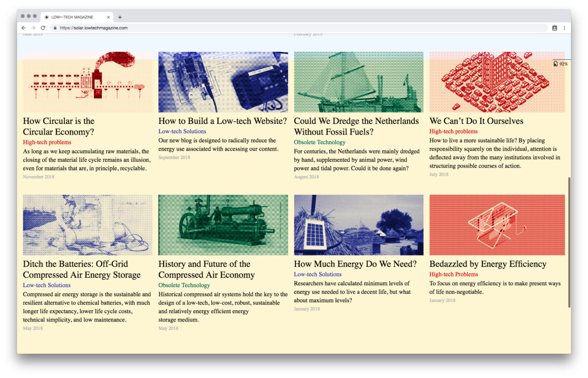Open 'Could We Dredge the Netherlands' article title
588x378 pixels.
tap(356, 126)
